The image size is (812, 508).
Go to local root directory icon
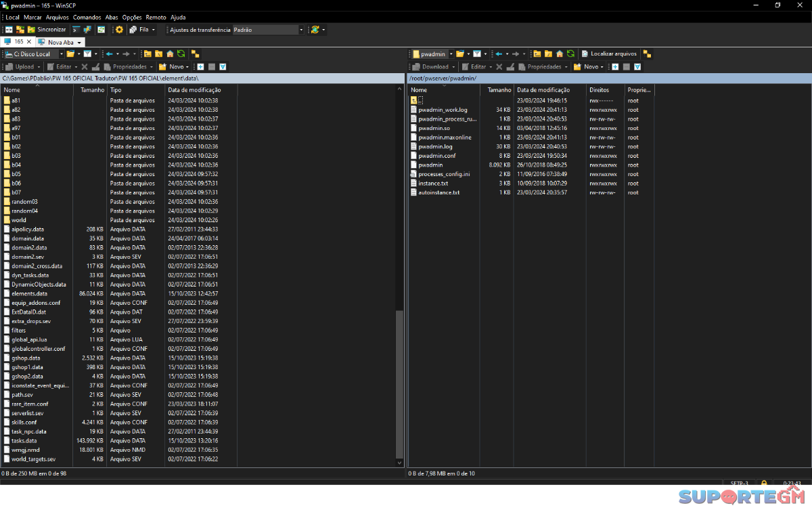pyautogui.click(x=158, y=54)
